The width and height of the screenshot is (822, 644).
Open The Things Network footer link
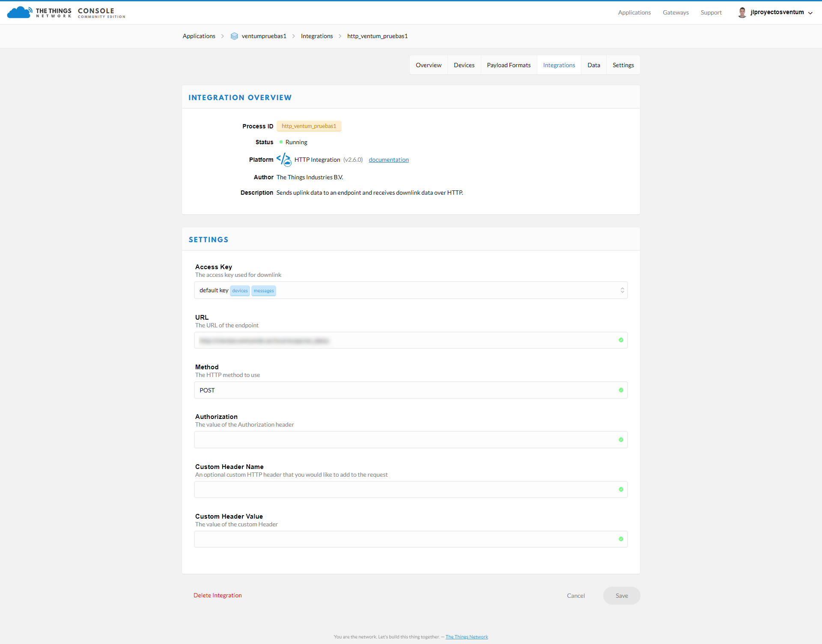click(x=466, y=637)
